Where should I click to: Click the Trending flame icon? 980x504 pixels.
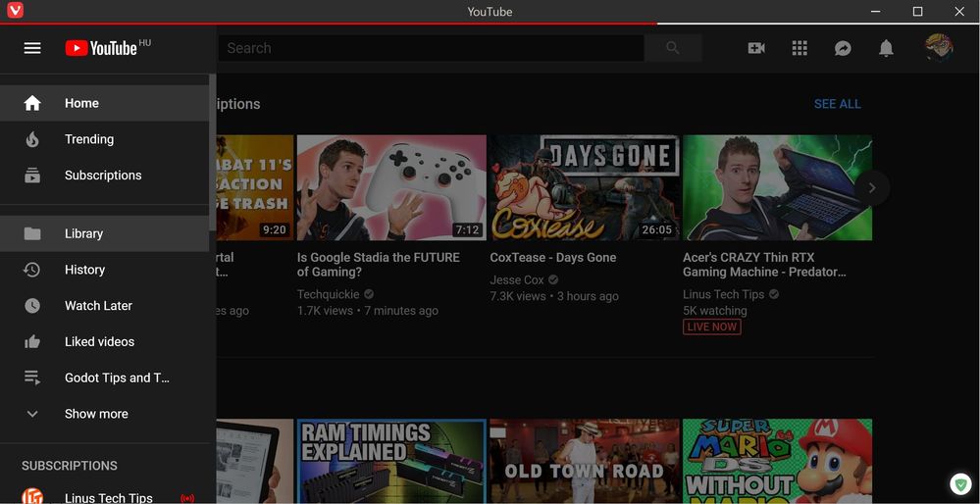click(x=31, y=139)
